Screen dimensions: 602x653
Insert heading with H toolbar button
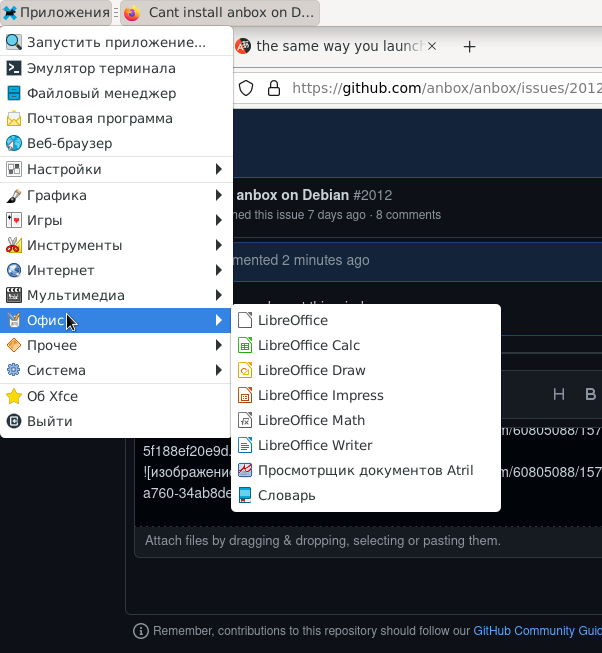(x=559, y=394)
